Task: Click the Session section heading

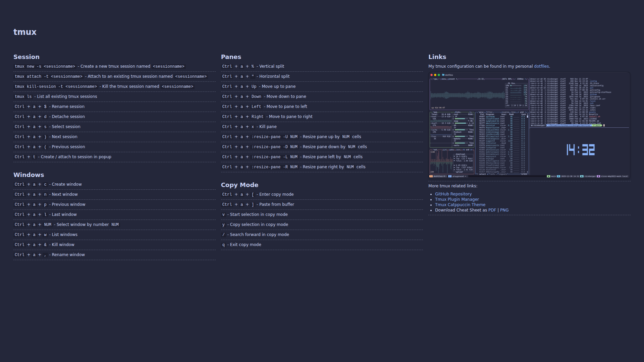Action: tap(26, 57)
